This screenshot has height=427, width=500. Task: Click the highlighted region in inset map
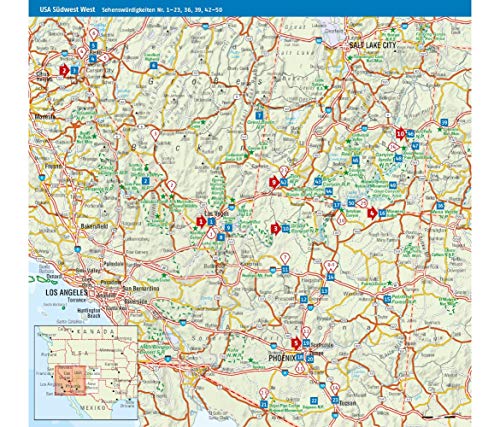pos(70,381)
